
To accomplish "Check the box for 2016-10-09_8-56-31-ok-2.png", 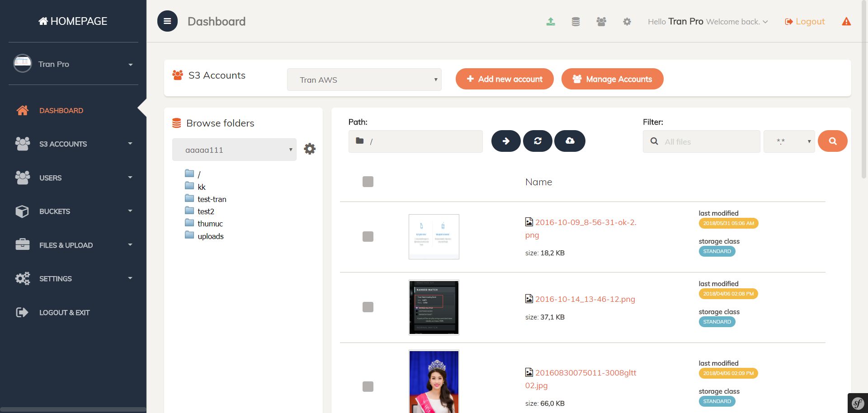I will pyautogui.click(x=368, y=236).
